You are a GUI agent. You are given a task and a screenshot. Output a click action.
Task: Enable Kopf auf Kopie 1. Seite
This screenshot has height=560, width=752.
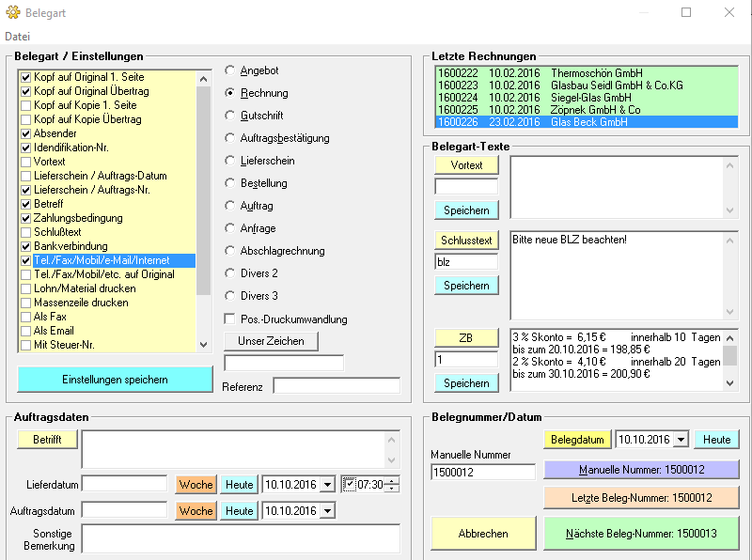26,105
